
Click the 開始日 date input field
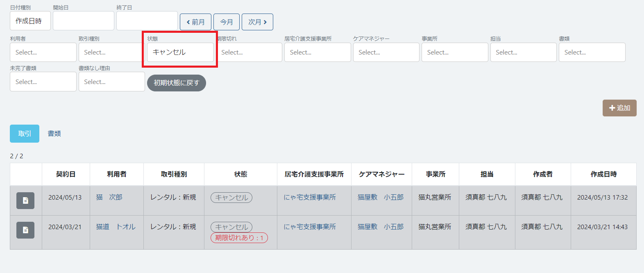click(x=83, y=21)
